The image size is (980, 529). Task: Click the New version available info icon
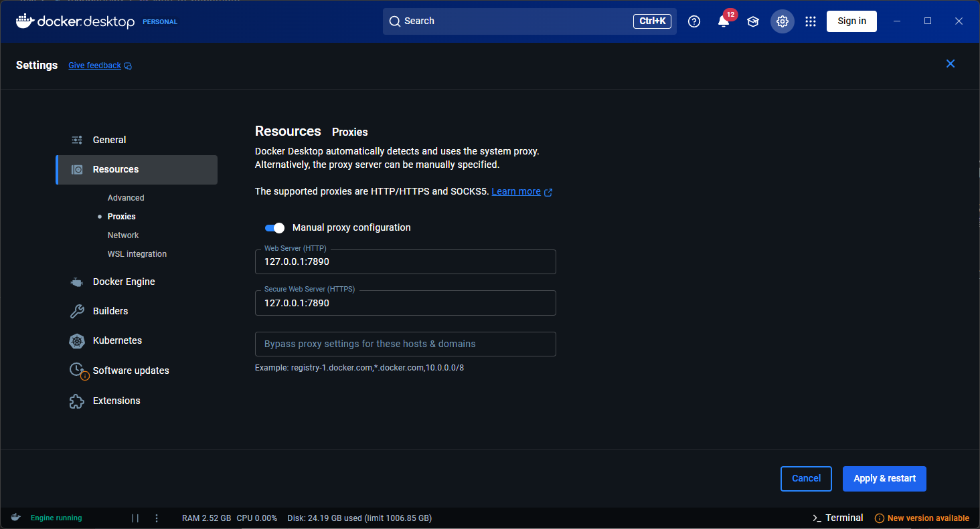pyautogui.click(x=880, y=518)
